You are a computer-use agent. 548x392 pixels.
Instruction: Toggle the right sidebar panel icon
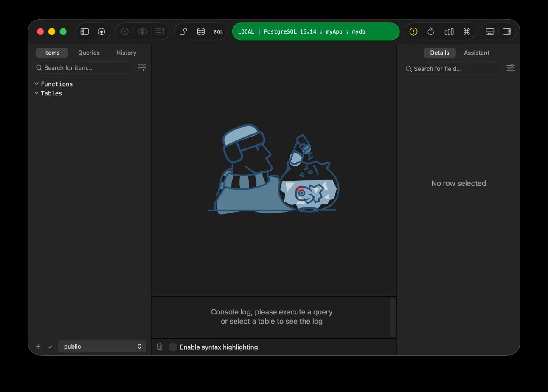pos(506,31)
